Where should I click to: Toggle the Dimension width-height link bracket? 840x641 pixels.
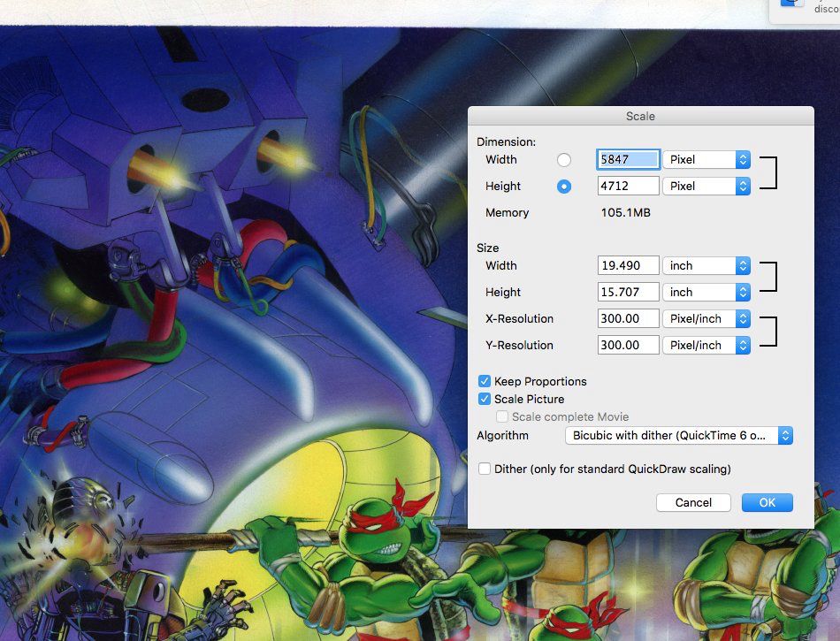pos(768,172)
